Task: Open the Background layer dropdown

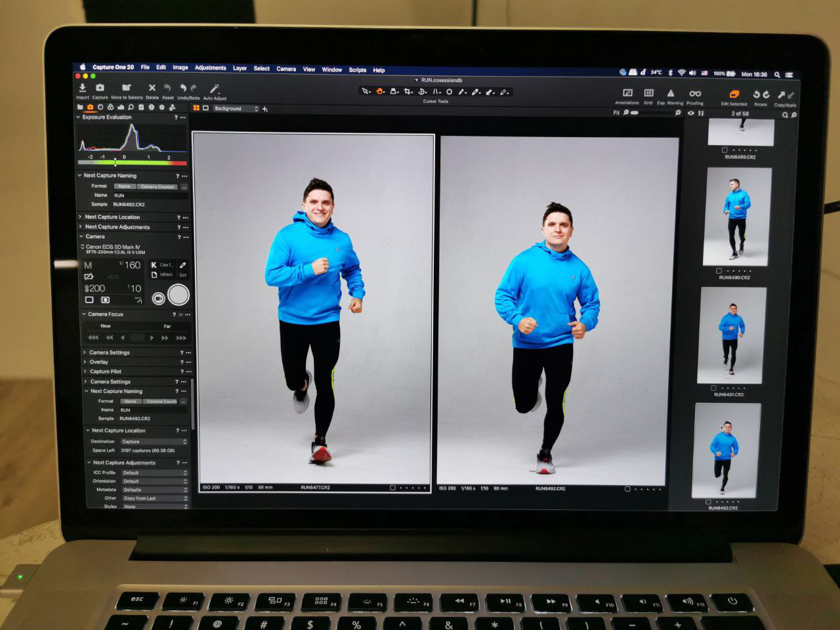Action: click(236, 108)
